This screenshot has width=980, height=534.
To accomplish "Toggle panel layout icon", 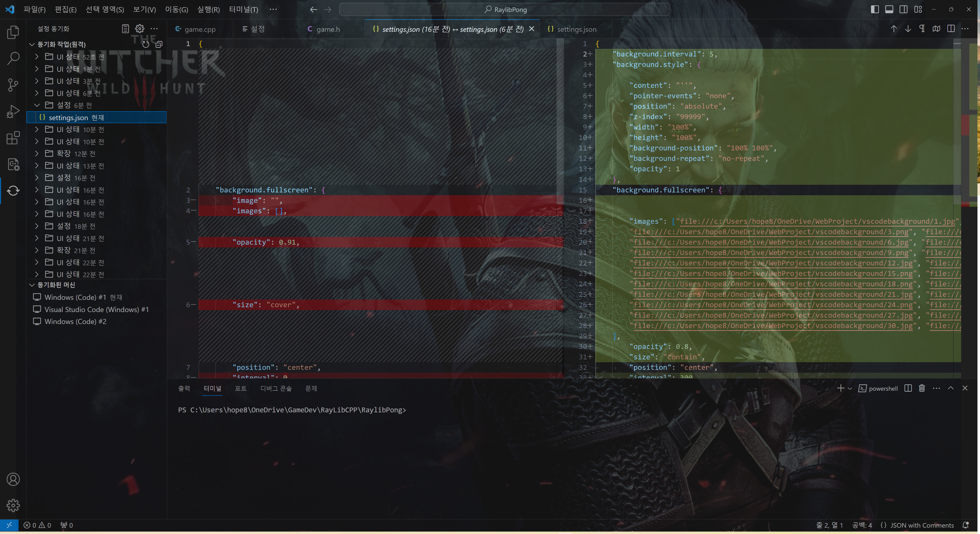I will [889, 9].
